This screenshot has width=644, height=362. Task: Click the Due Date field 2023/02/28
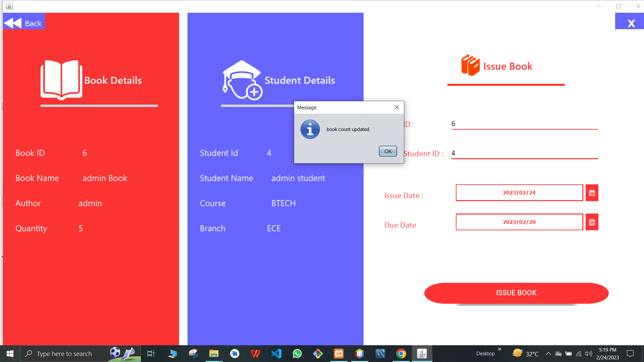point(519,222)
